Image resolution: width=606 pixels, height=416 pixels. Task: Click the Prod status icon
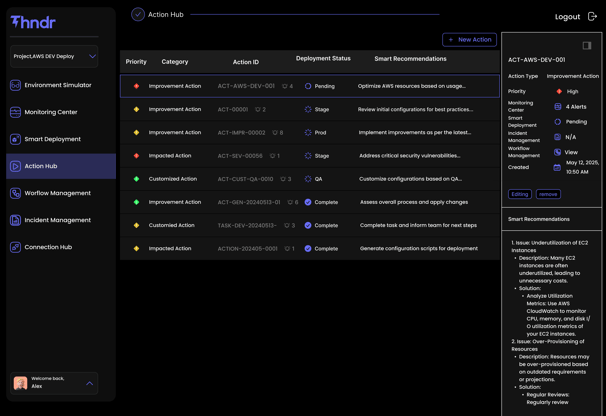308,132
